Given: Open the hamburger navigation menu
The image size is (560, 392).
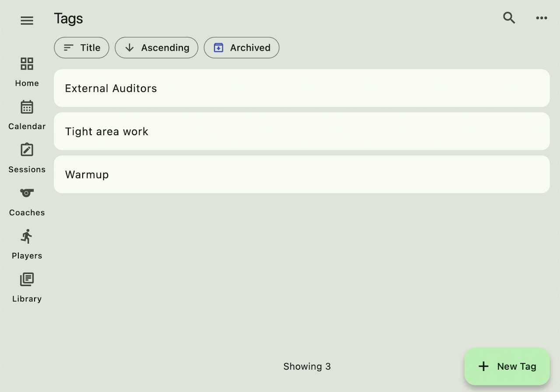Looking at the screenshot, I should coord(27,21).
